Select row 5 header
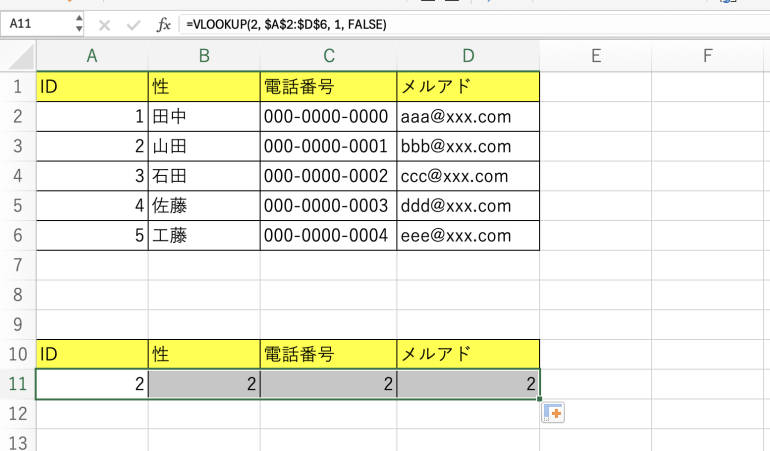The image size is (770, 451). tap(18, 205)
